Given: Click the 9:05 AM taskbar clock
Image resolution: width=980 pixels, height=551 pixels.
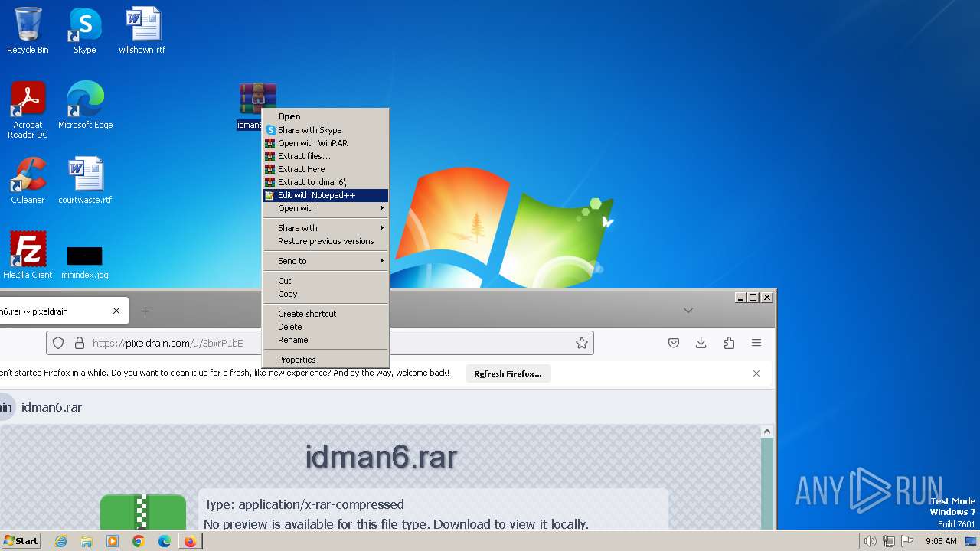Looking at the screenshot, I should point(941,541).
